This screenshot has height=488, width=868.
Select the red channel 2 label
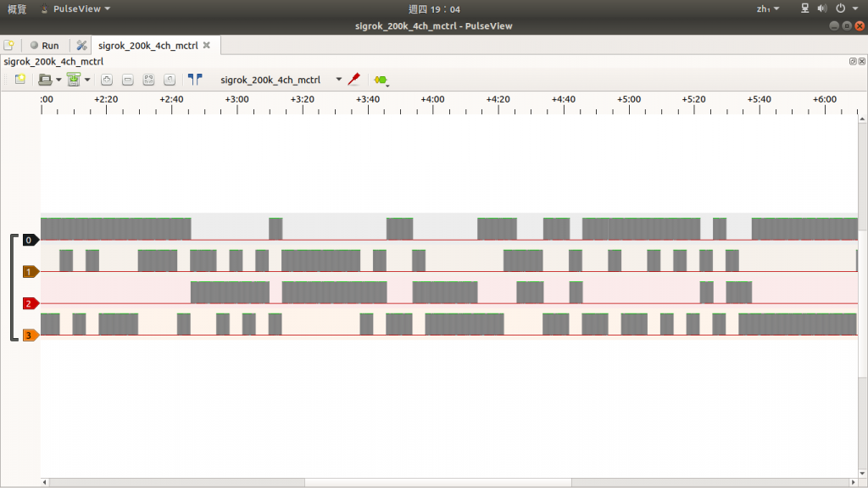pos(31,303)
